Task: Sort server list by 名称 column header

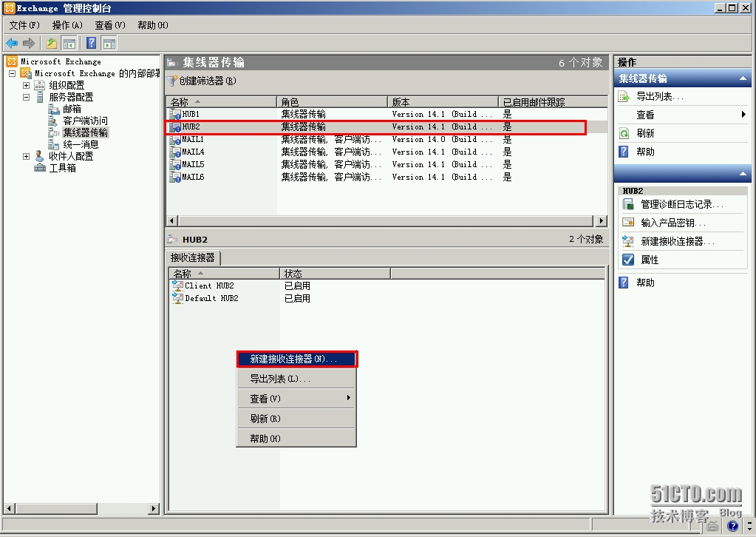Action: pos(221,102)
